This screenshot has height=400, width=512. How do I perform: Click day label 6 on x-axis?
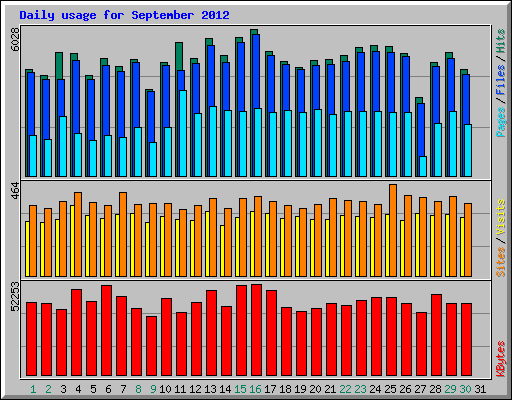click(x=108, y=389)
